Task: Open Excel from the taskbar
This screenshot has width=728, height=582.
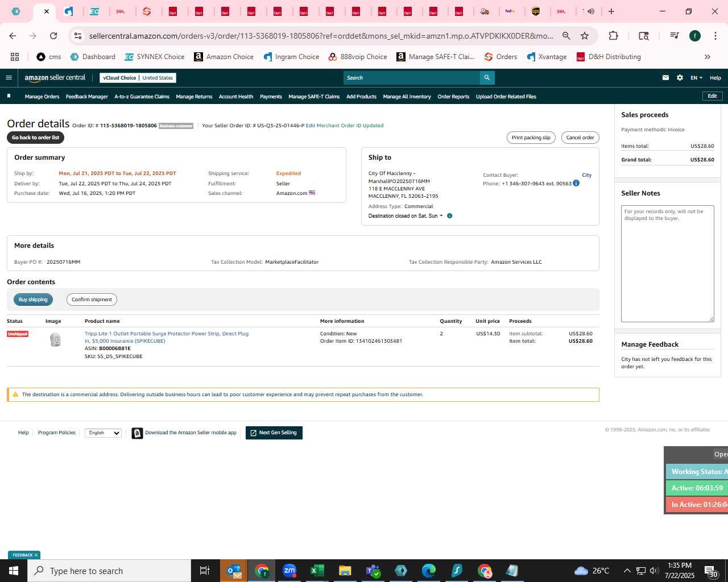Action: coord(317,571)
